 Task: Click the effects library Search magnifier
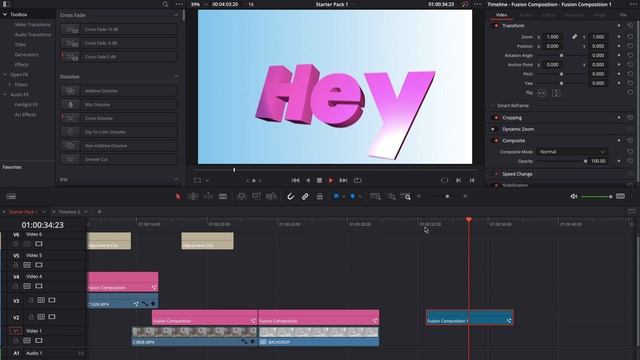165,4
